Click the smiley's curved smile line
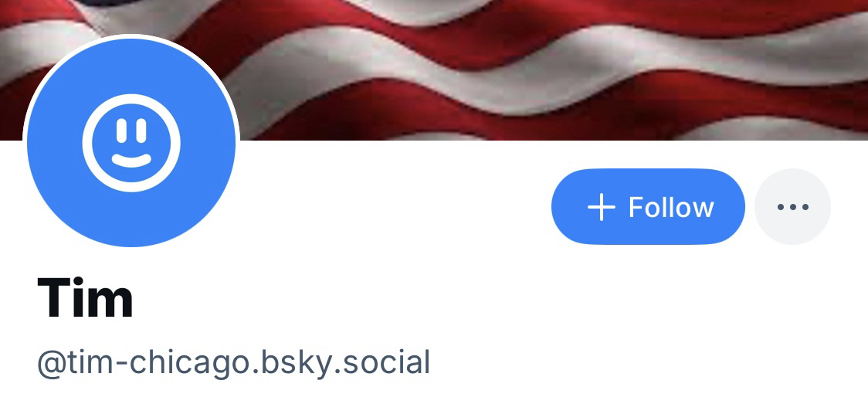 point(131,161)
